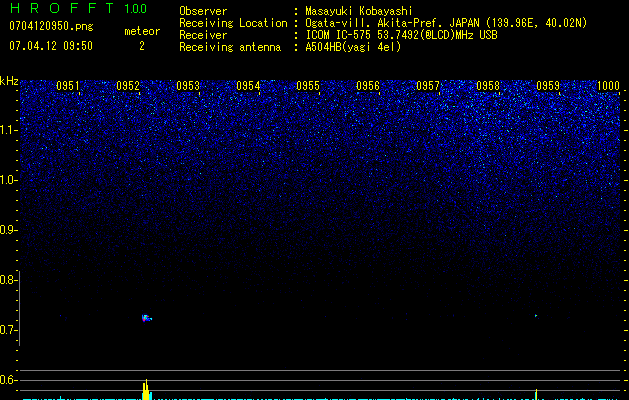629x400 pixels.
Task: Click the date stamp 07.04.12 09:50
Action: coord(51,46)
